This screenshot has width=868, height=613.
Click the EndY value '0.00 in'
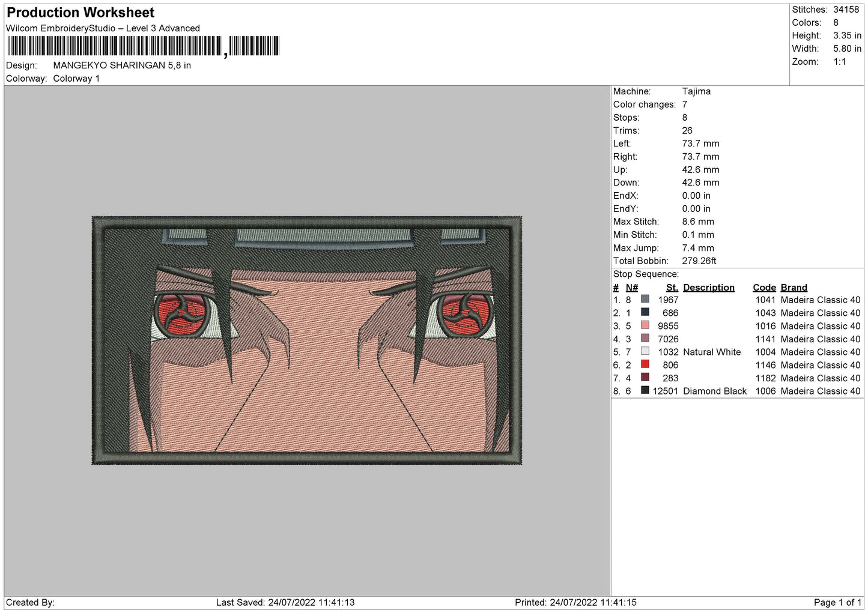[x=696, y=209]
